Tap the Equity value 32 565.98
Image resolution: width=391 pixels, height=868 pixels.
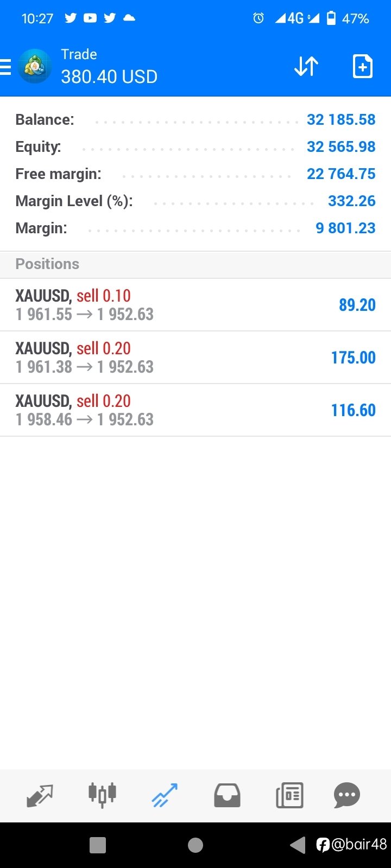pyautogui.click(x=341, y=146)
